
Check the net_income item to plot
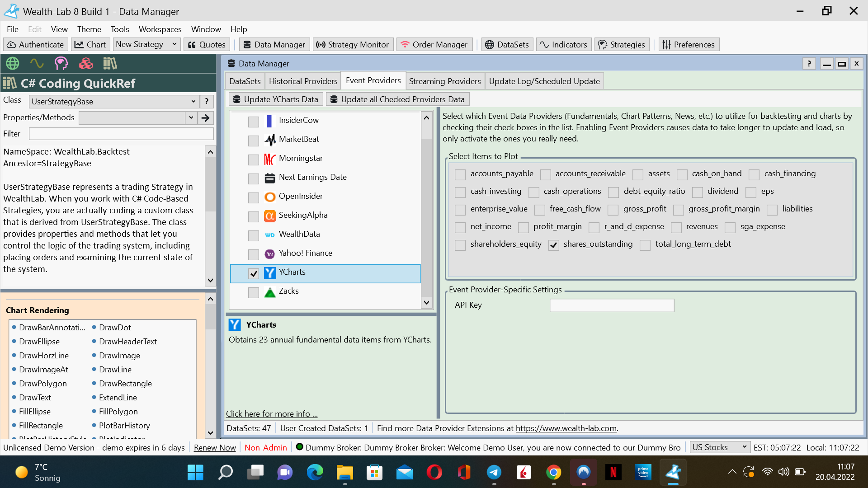[460, 227]
